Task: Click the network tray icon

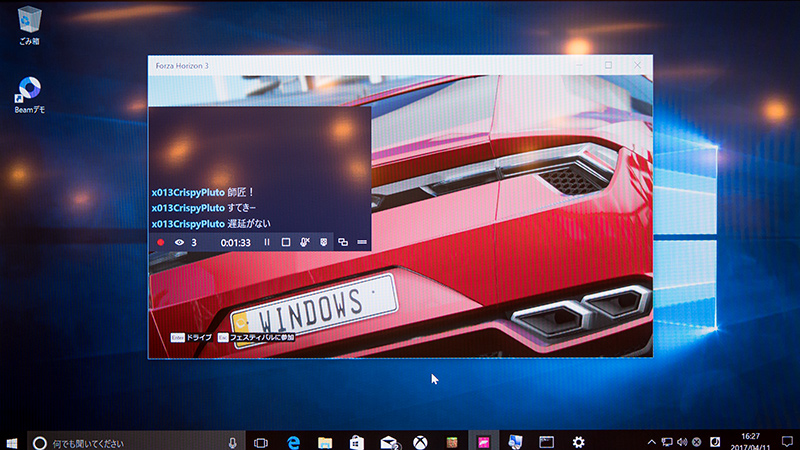Action: pos(667,442)
